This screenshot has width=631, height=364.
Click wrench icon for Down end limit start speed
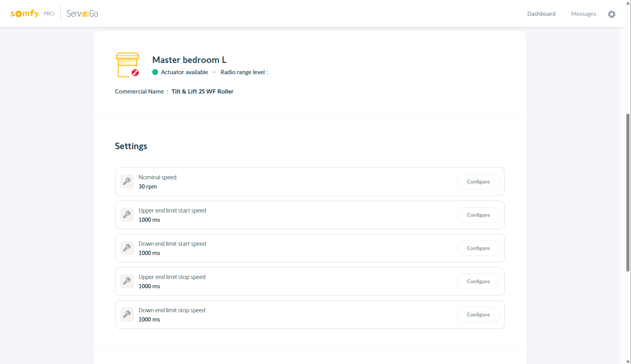coord(127,248)
